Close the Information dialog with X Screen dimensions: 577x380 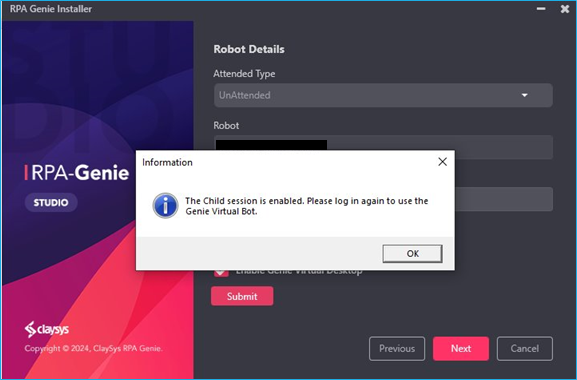point(442,162)
